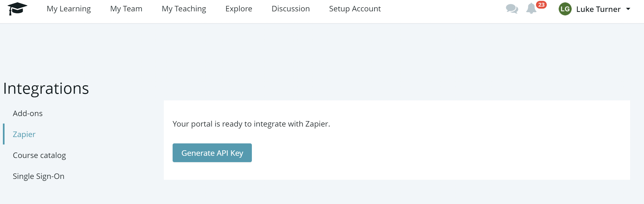Open the chat messages icon
Viewport: 644px width, 204px height.
click(512, 9)
